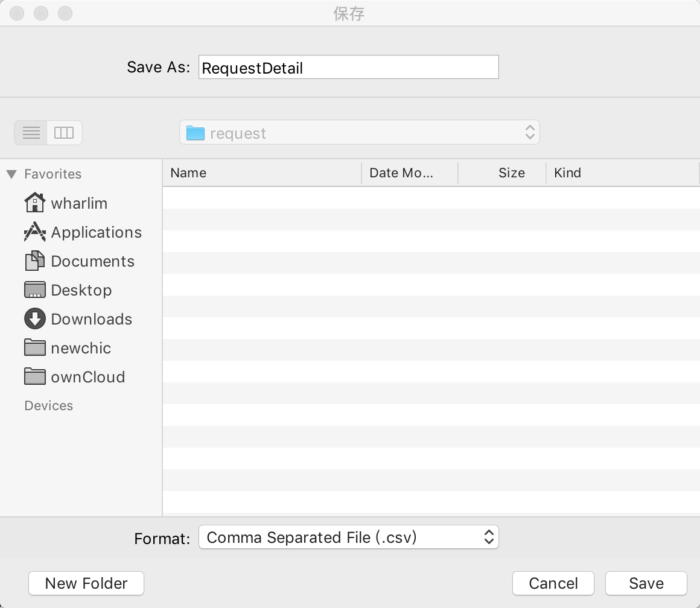Sort by Date Modified column header
Image resolution: width=700 pixels, height=608 pixels.
(410, 173)
